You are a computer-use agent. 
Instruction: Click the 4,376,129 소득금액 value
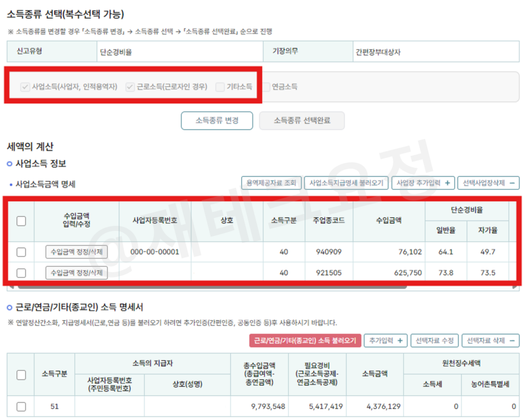click(x=383, y=407)
